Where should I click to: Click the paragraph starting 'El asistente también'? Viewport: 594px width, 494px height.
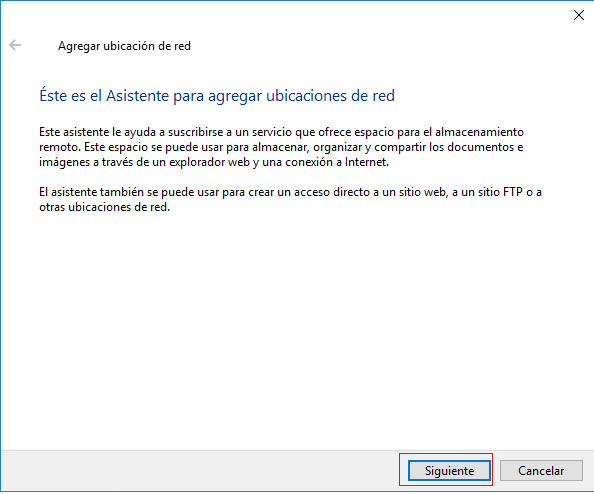tap(290, 199)
